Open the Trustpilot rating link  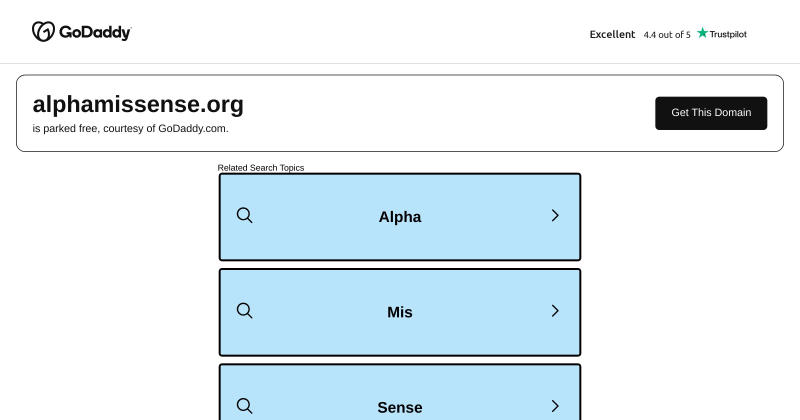(x=668, y=34)
